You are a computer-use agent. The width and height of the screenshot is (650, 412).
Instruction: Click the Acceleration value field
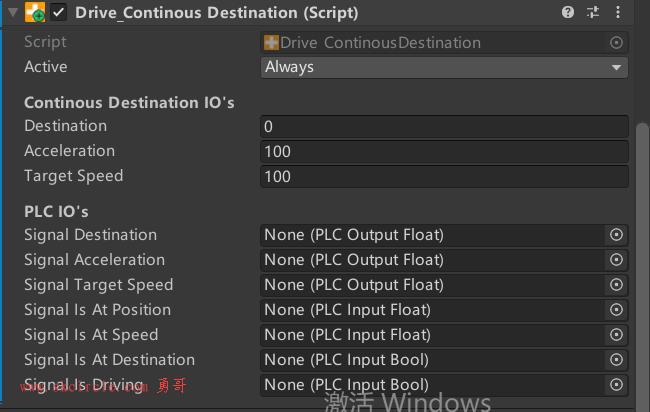click(444, 152)
